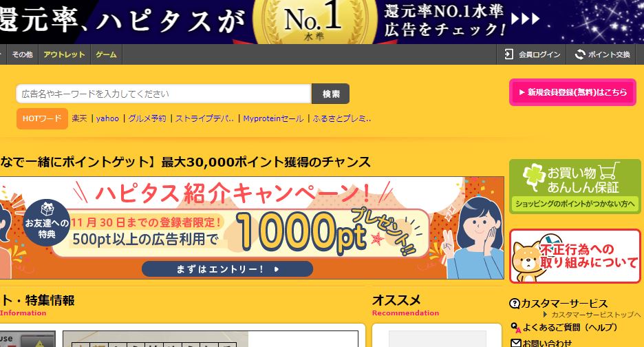This screenshot has width=644, height=347.
Task: Open the その他 menu item
Action: [22, 54]
